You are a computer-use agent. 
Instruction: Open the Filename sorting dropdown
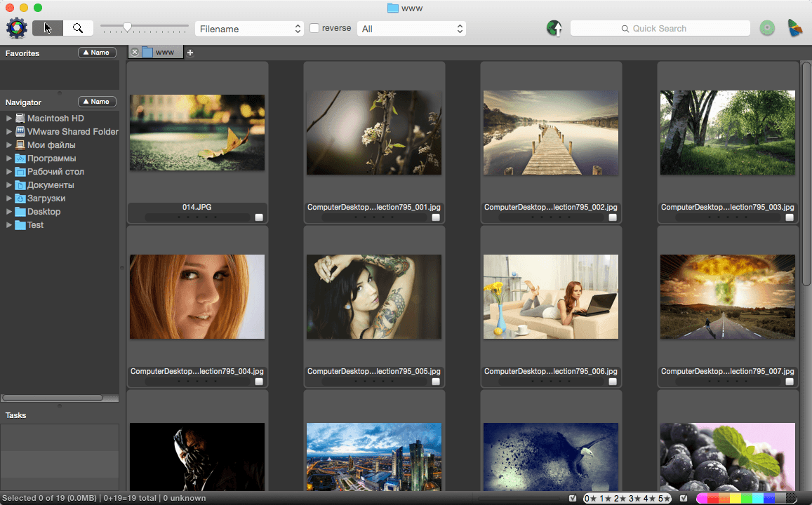click(248, 28)
